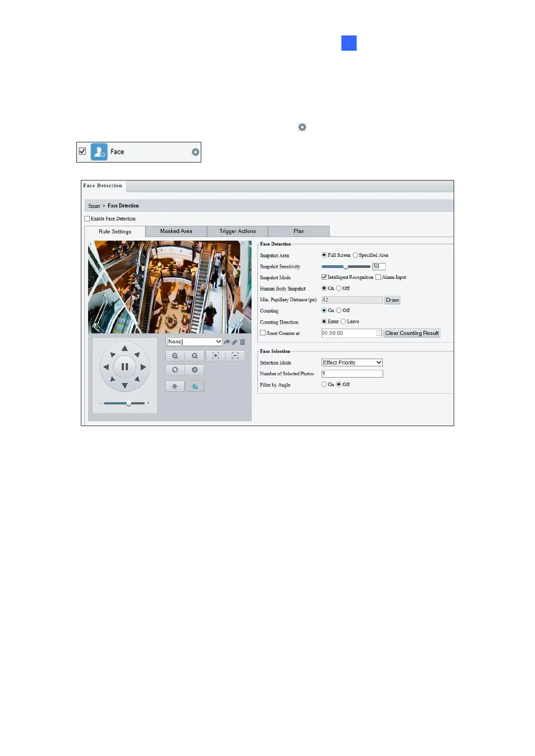Click Clear Counting Result button
535x756 pixels.
[x=412, y=333]
